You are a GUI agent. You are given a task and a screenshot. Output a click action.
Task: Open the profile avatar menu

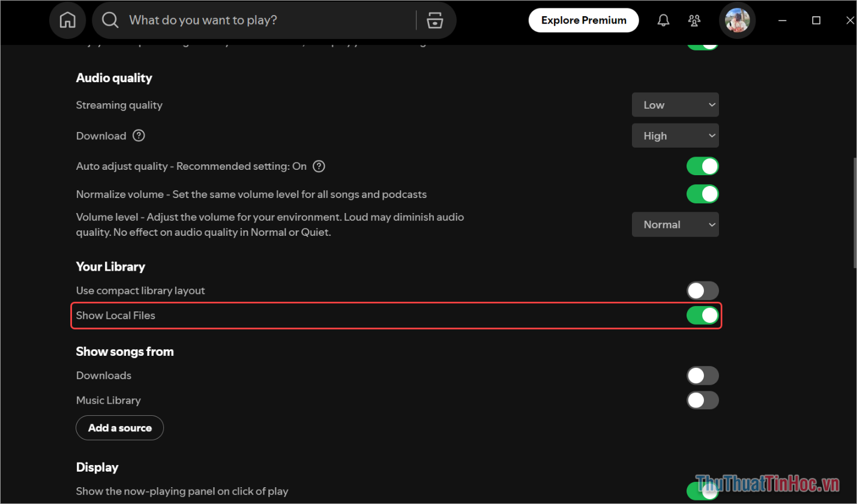737,20
